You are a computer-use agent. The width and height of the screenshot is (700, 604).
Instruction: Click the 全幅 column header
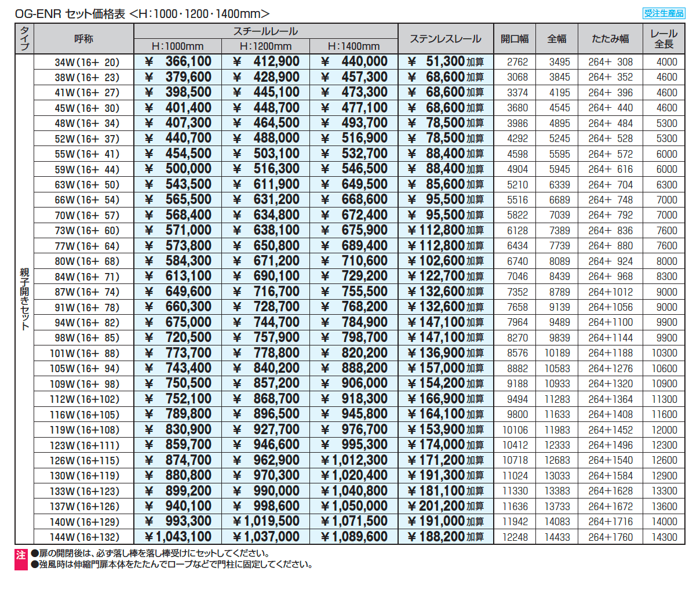557,39
